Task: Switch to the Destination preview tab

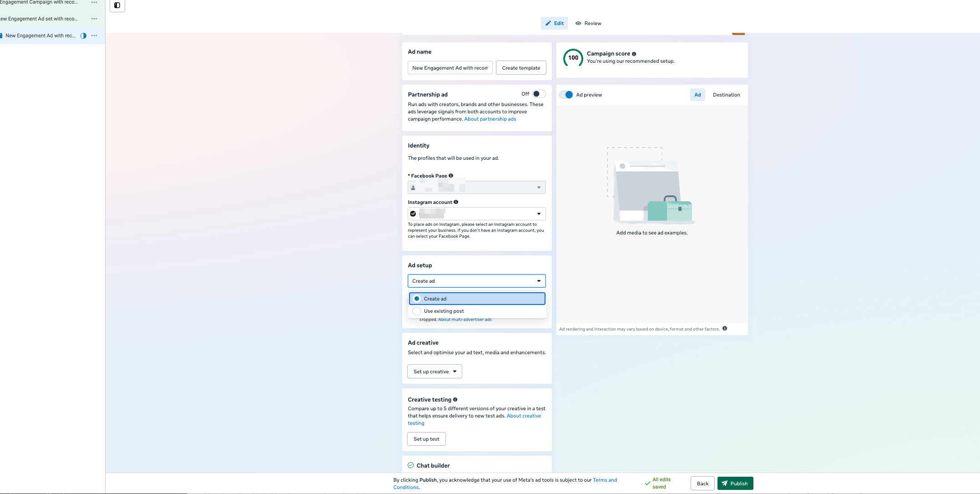Action: coord(726,95)
